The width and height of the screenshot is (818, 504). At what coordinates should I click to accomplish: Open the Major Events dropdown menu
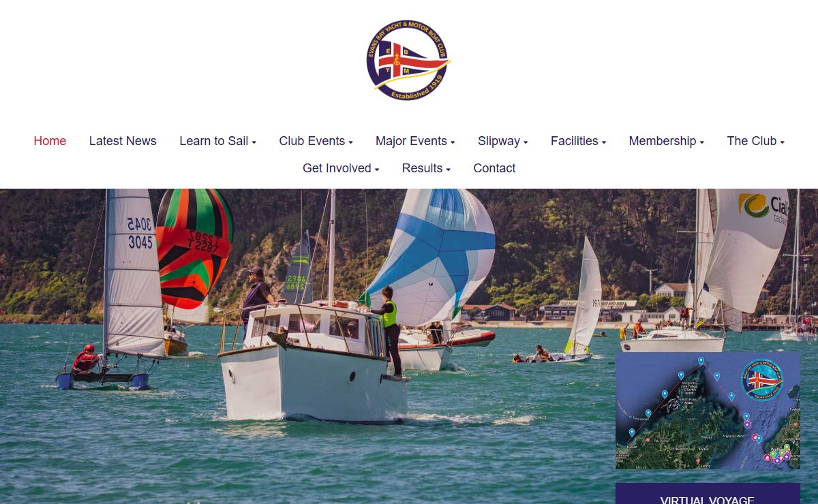pos(415,141)
